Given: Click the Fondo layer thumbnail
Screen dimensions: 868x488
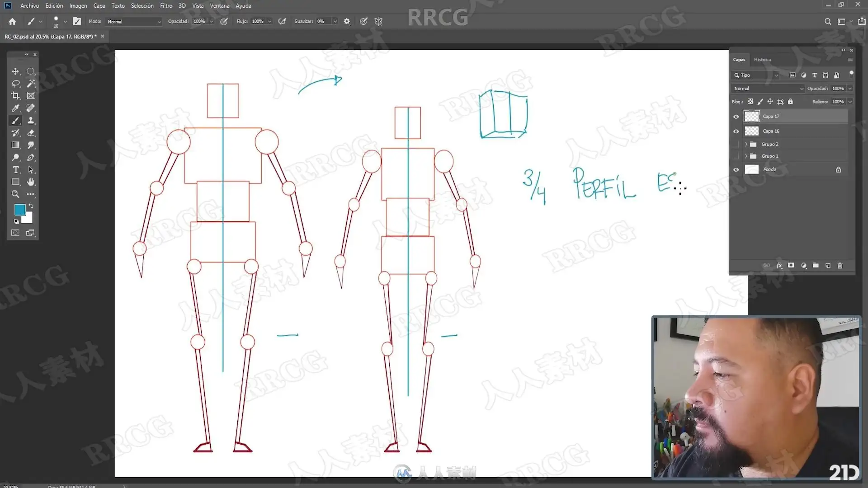Looking at the screenshot, I should 751,170.
